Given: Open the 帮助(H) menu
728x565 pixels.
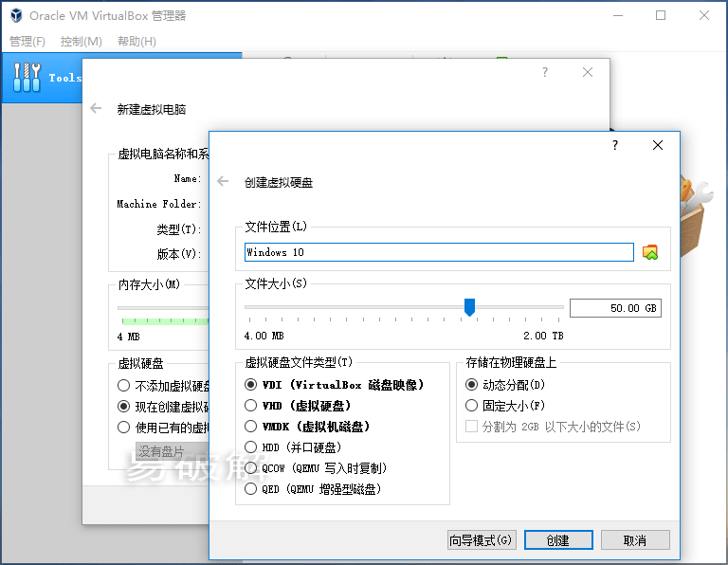Looking at the screenshot, I should click(x=136, y=42).
